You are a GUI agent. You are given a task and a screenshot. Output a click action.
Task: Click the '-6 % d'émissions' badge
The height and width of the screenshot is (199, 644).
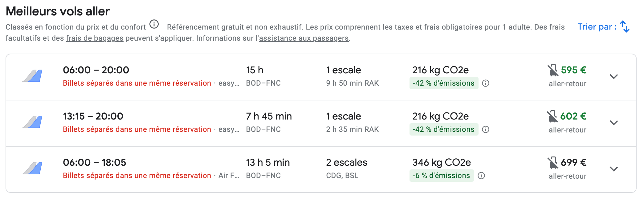click(x=442, y=176)
